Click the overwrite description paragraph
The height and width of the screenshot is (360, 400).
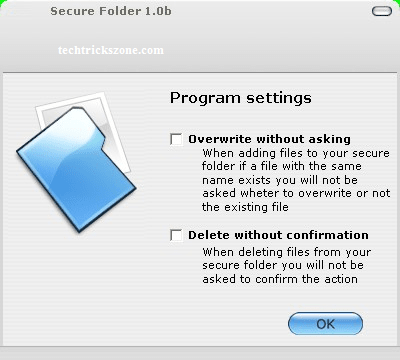[x=296, y=180]
